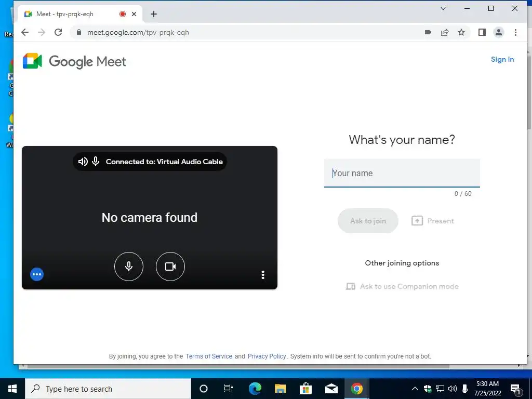Click the taskbar search box
The image size is (532, 399).
coord(108,389)
